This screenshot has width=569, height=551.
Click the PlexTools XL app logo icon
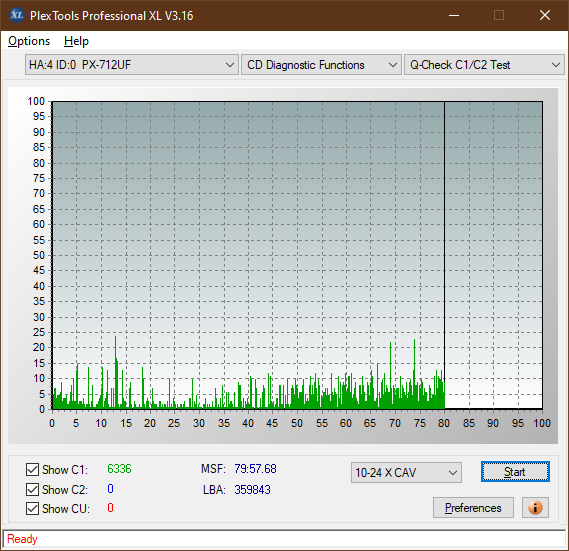pyautogui.click(x=17, y=15)
